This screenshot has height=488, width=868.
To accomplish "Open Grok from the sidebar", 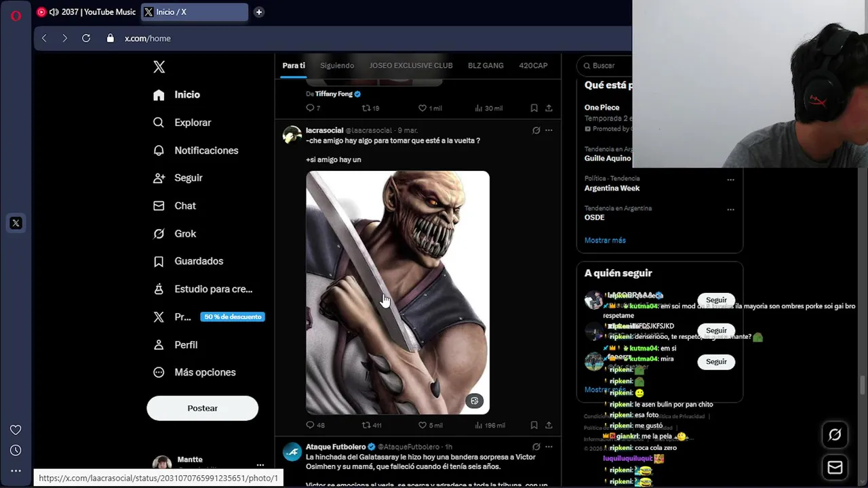I will [174, 233].
